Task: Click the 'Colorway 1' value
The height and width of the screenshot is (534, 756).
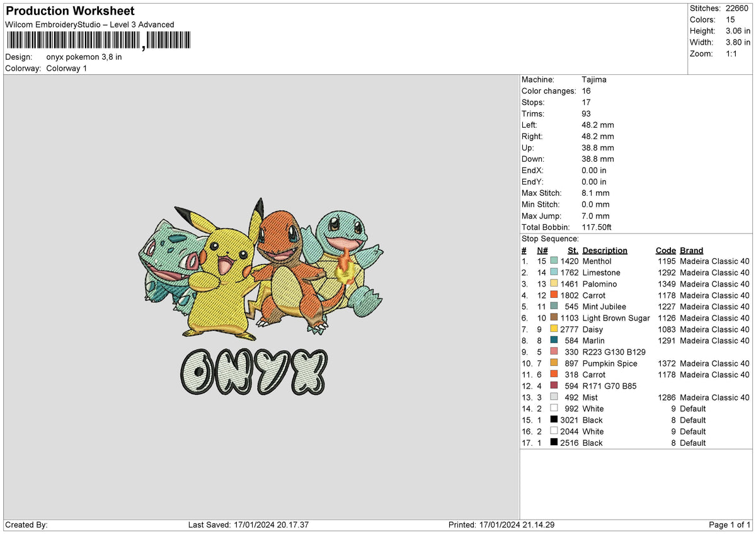Action: [67, 68]
